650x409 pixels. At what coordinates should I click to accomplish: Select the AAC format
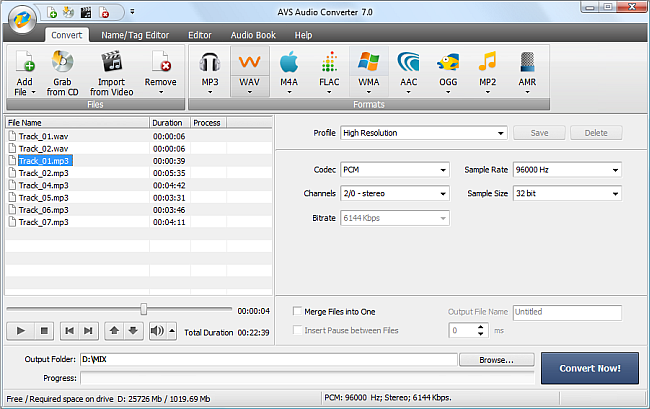408,72
